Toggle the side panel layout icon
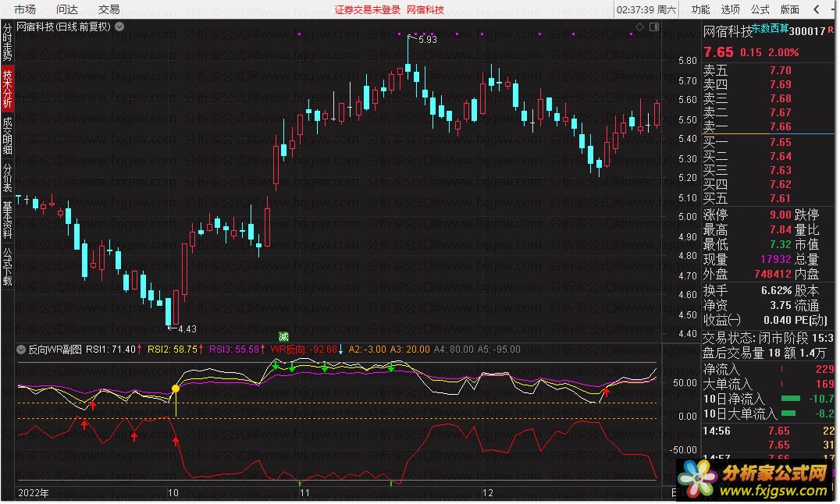The height and width of the screenshot is (504, 840). click(654, 27)
